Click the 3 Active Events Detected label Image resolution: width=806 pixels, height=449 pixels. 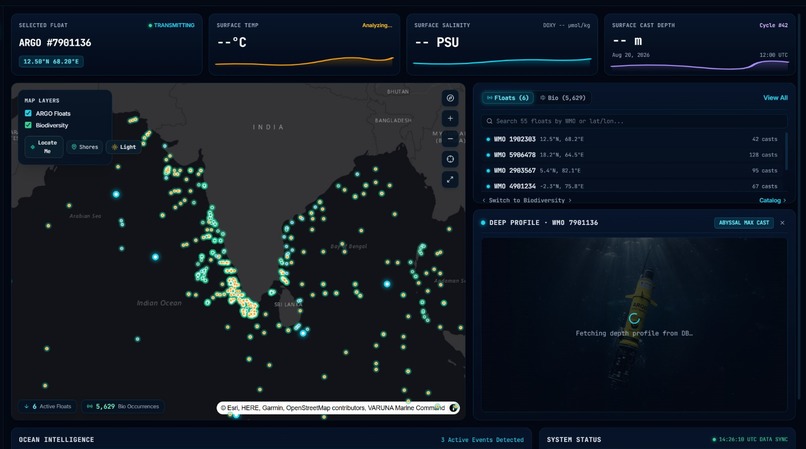482,440
